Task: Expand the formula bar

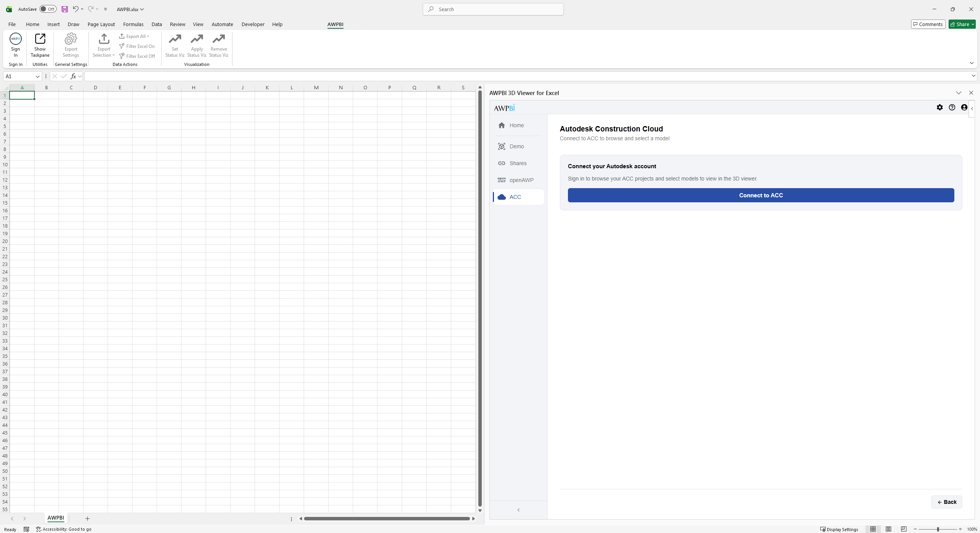Action: coord(973,76)
